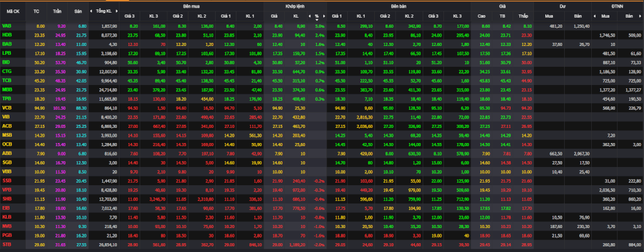Click VIB ask volume 2,816,30
This screenshot has height=252, width=644.
(x=365, y=117)
